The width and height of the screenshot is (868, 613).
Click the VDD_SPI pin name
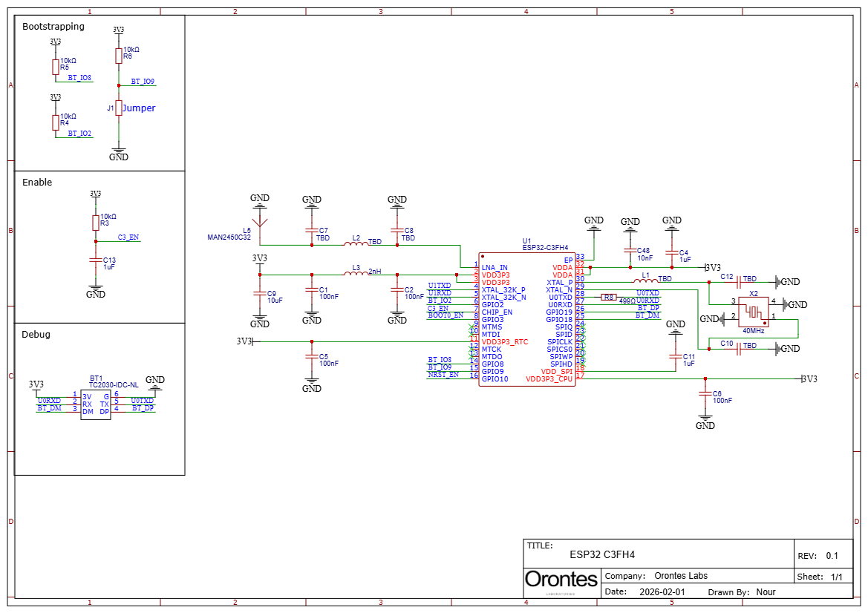point(557,372)
